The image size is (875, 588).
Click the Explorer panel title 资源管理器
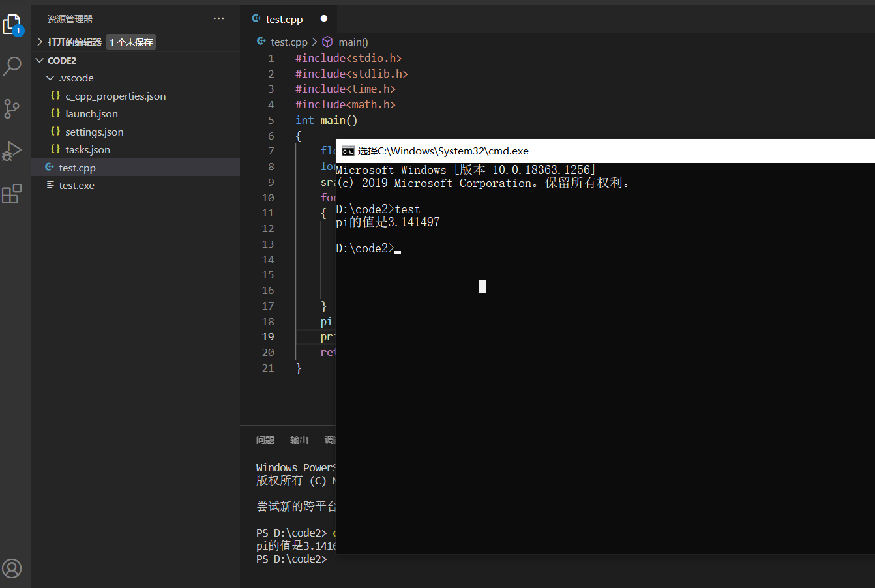(70, 19)
